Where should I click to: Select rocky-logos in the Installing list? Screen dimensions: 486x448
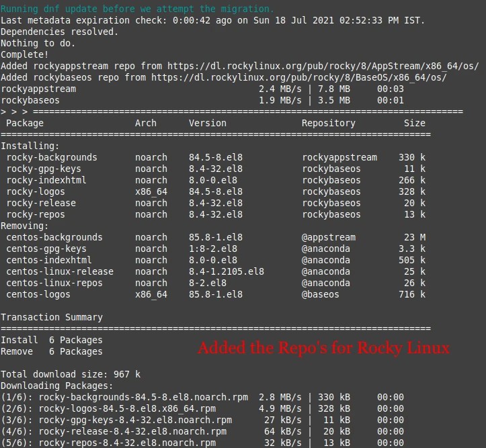click(36, 192)
